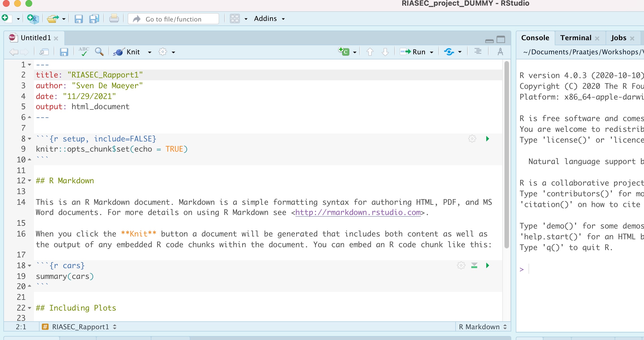The width and height of the screenshot is (644, 340).
Task: Open the Addins menu
Action: tap(269, 19)
